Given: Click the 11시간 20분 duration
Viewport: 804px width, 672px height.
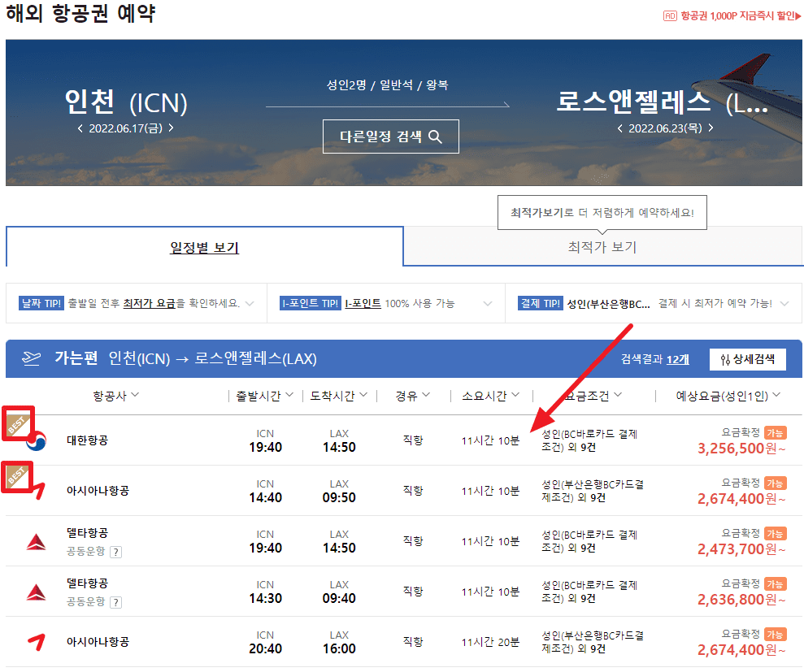Looking at the screenshot, I should point(490,642).
